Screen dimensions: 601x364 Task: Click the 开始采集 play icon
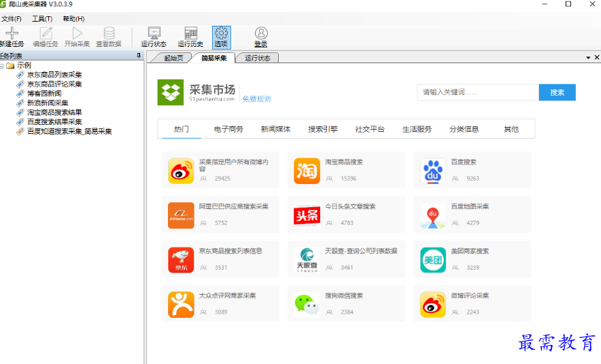click(x=77, y=33)
